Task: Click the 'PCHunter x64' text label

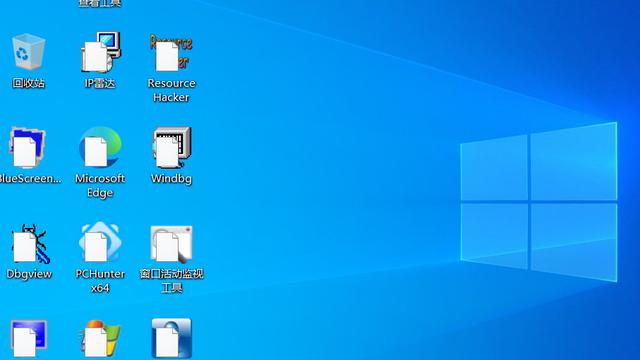Action: (100, 281)
